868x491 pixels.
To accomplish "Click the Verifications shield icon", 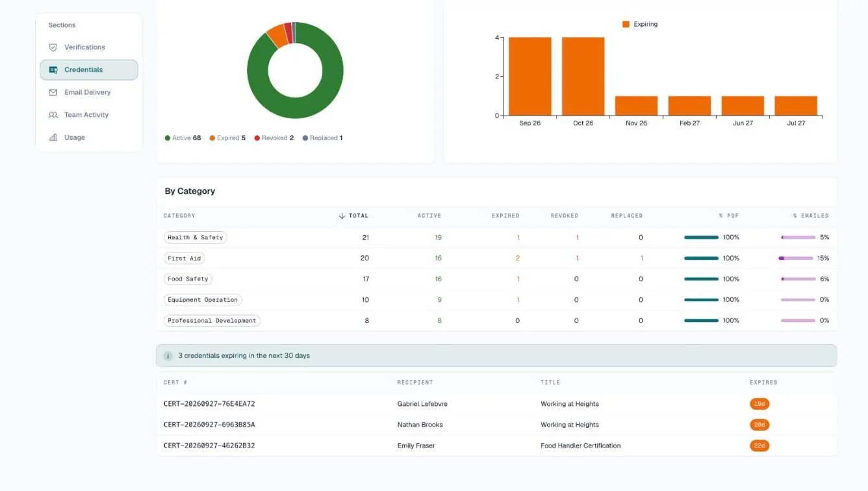I will pos(53,47).
